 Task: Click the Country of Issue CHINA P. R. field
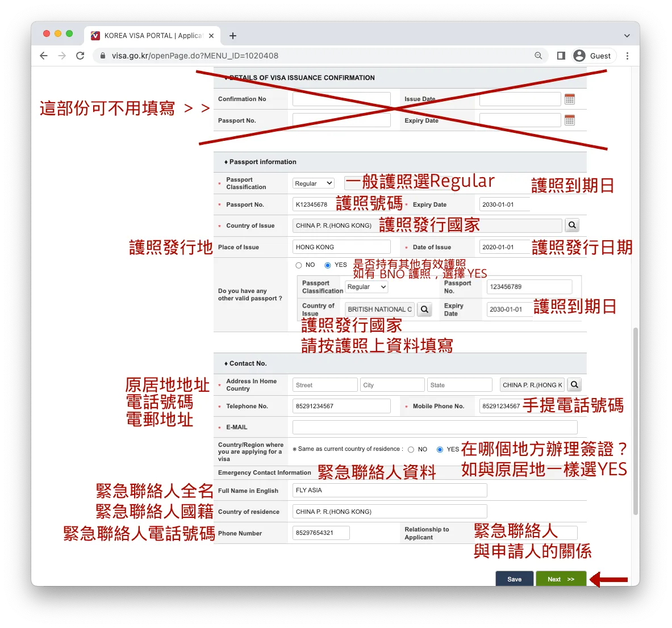click(x=427, y=225)
